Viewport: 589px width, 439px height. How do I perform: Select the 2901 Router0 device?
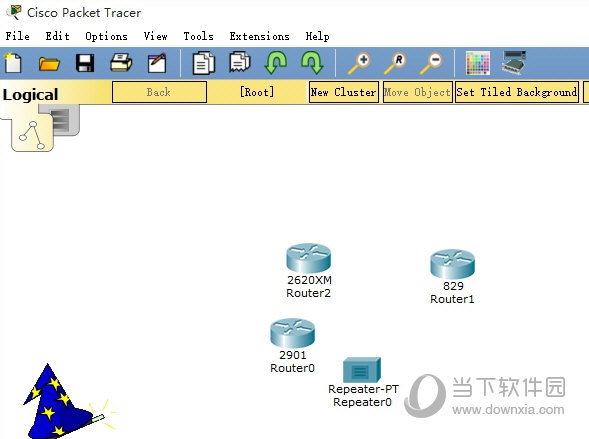[x=292, y=333]
